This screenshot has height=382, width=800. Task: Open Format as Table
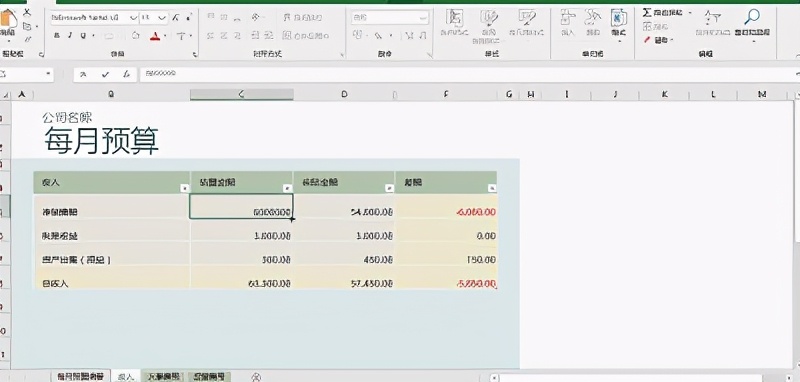click(489, 26)
